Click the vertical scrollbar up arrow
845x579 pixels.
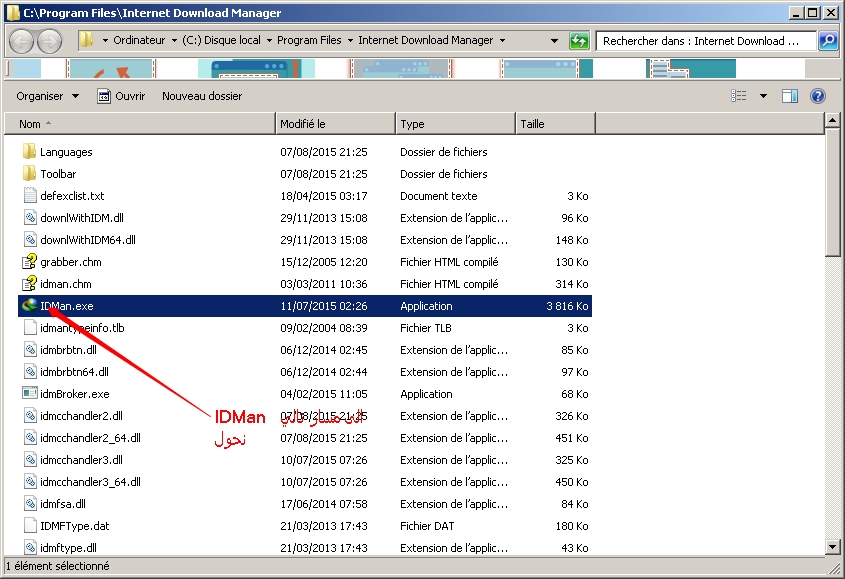click(x=832, y=121)
